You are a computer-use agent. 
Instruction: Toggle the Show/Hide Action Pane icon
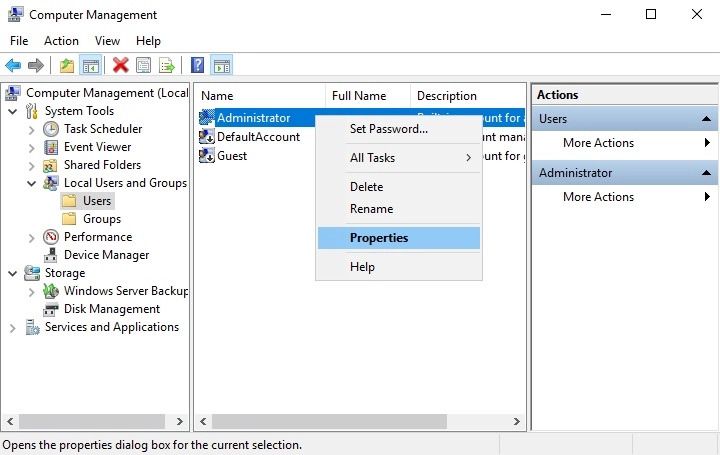pyautogui.click(x=222, y=66)
